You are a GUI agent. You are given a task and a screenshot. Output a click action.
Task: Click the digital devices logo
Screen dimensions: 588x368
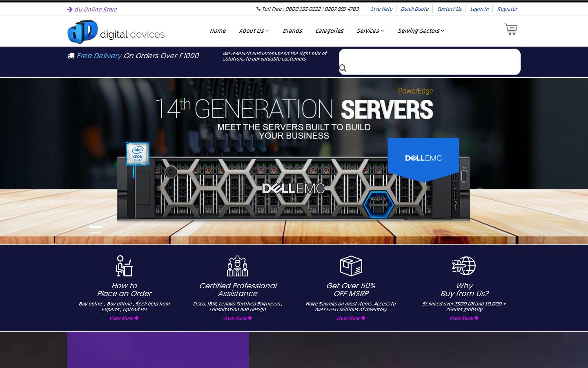click(116, 31)
